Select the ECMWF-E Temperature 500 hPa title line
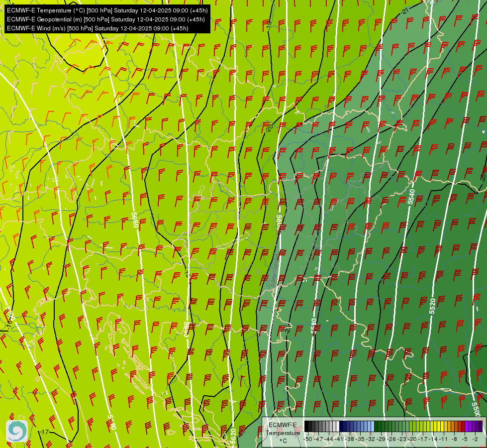This screenshot has width=487, height=448. pyautogui.click(x=107, y=10)
